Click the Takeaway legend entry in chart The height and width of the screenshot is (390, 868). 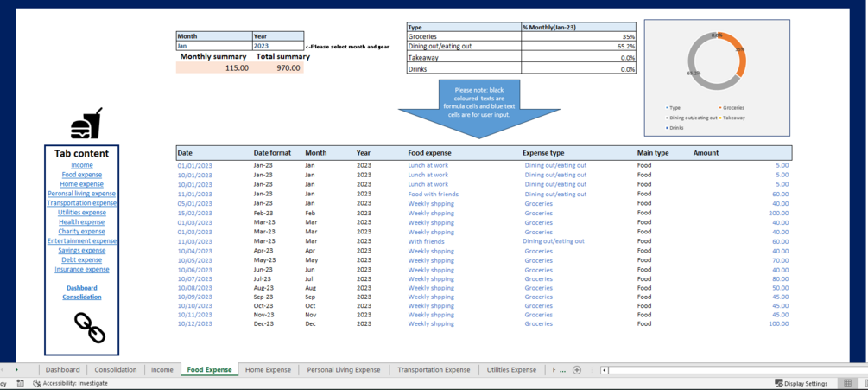click(732, 118)
